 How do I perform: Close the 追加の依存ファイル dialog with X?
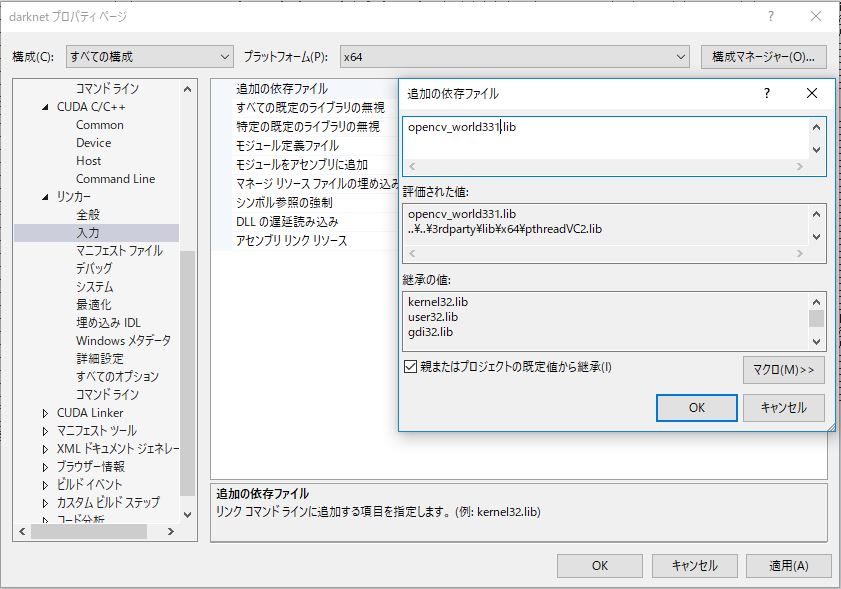(x=812, y=94)
